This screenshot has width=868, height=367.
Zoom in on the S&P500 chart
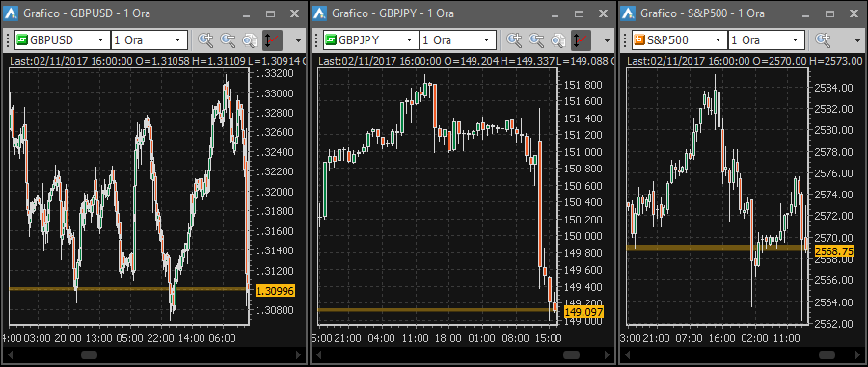click(x=825, y=39)
